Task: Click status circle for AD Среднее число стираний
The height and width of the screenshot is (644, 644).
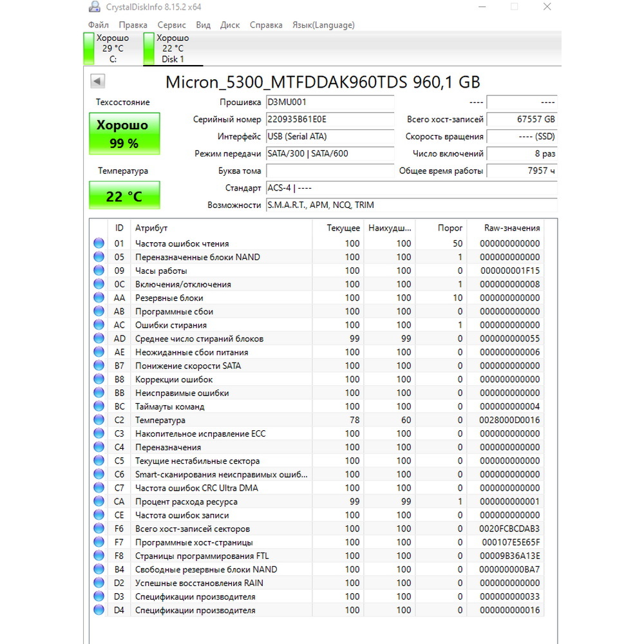Action: tap(99, 338)
